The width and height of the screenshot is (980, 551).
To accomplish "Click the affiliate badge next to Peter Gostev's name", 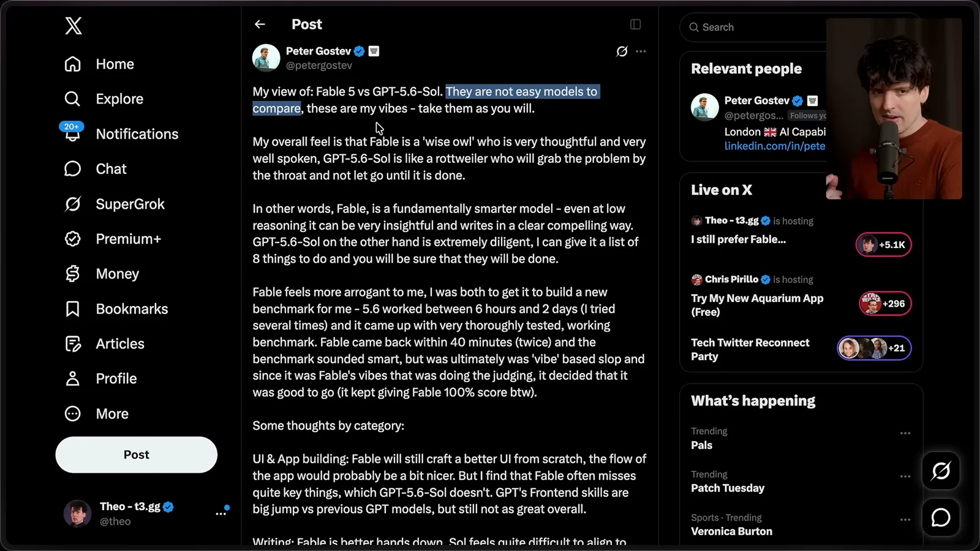I will click(374, 51).
